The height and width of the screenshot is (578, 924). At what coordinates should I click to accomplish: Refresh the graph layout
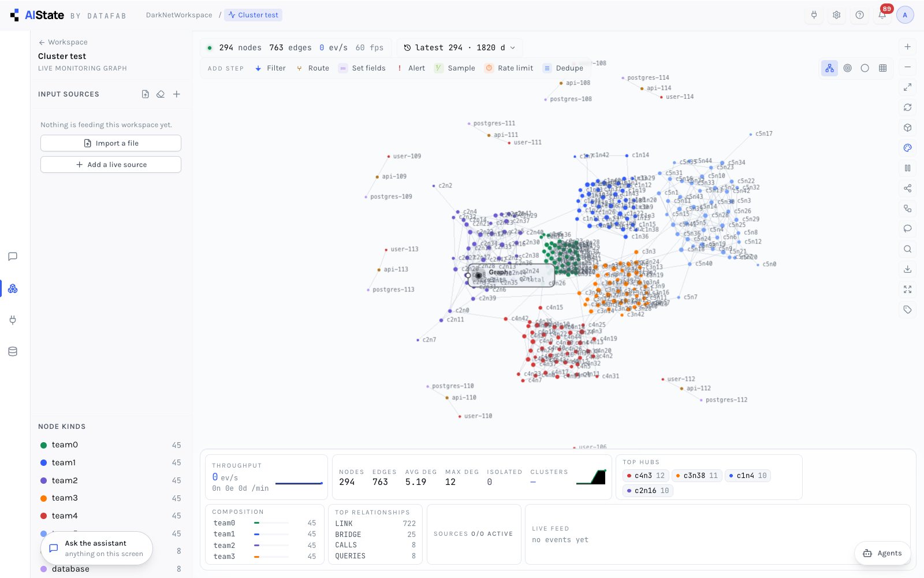click(907, 108)
